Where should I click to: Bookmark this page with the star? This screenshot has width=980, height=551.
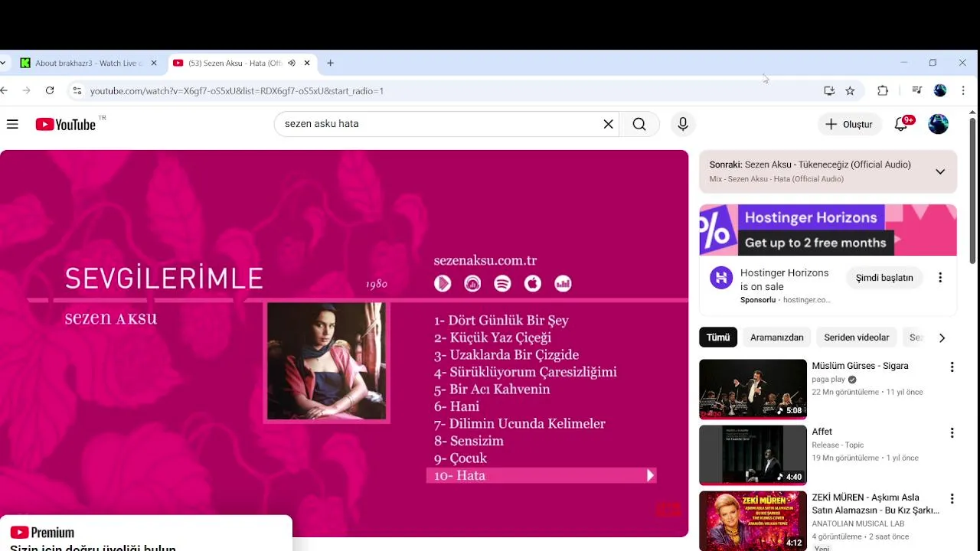pos(850,90)
